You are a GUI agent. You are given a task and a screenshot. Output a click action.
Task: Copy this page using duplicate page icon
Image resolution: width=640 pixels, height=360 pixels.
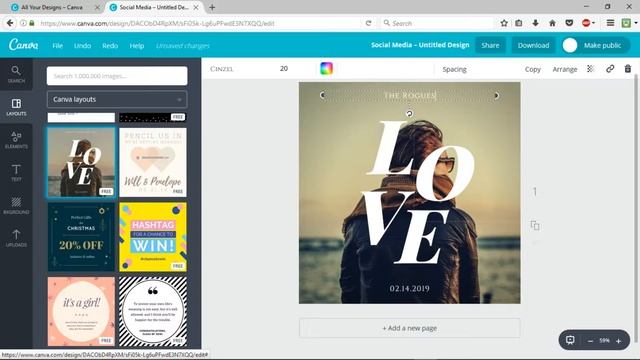(535, 225)
